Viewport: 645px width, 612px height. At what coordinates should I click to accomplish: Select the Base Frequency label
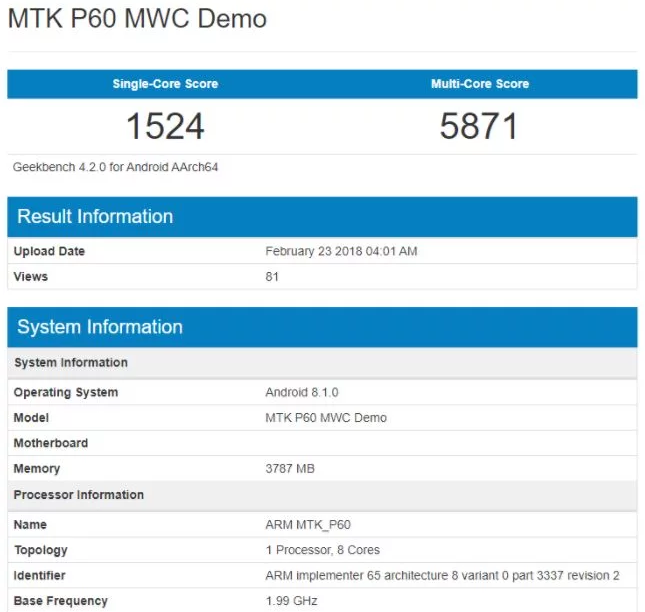coord(60,601)
